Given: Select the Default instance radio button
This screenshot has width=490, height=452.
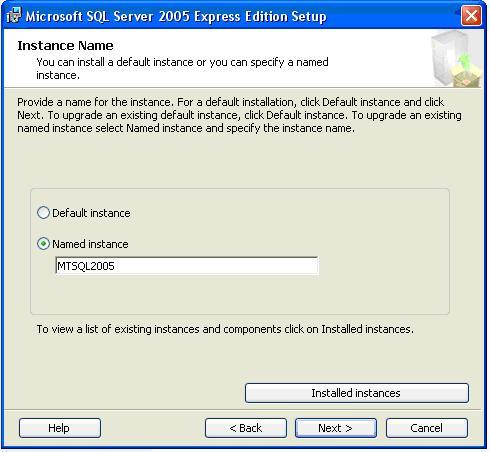Looking at the screenshot, I should 43,213.
